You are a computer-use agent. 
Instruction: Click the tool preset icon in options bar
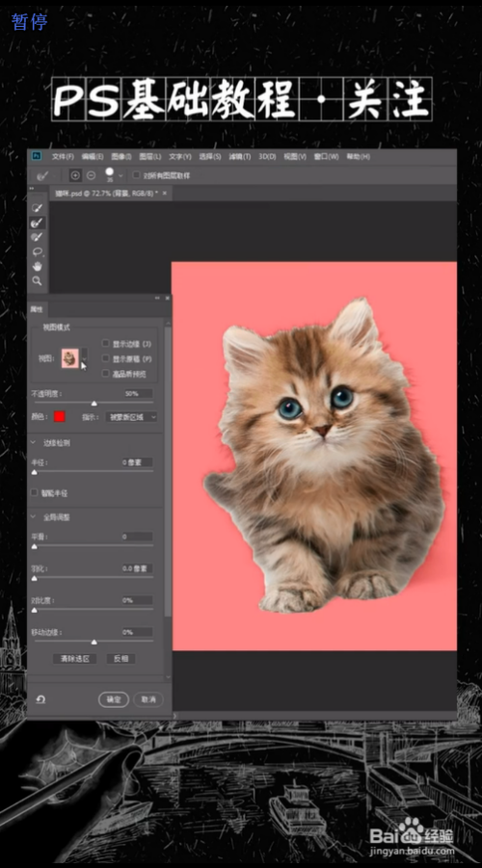click(42, 175)
